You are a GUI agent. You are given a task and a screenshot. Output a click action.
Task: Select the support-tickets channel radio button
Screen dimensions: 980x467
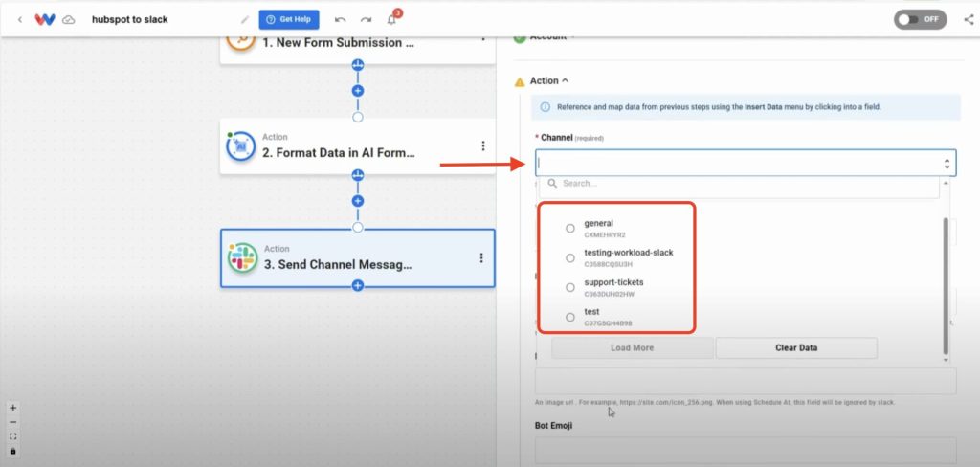570,288
